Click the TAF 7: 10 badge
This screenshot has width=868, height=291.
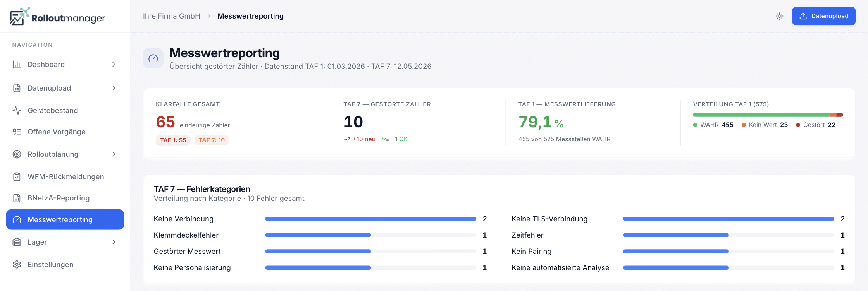click(x=212, y=140)
